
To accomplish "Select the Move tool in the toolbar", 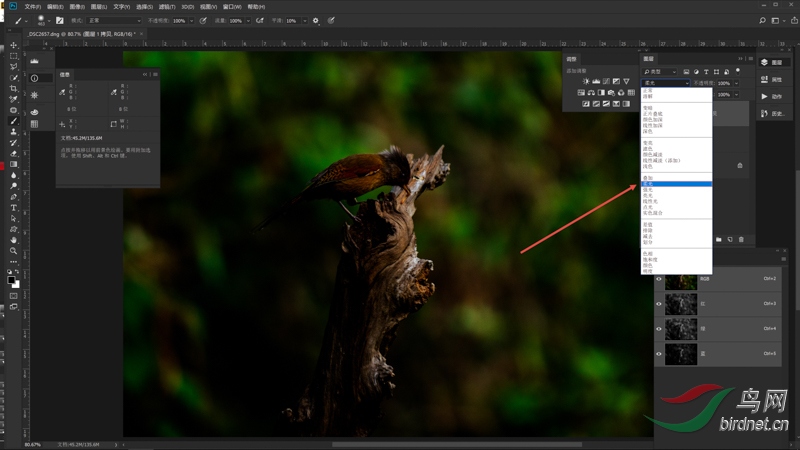I will coord(14,45).
